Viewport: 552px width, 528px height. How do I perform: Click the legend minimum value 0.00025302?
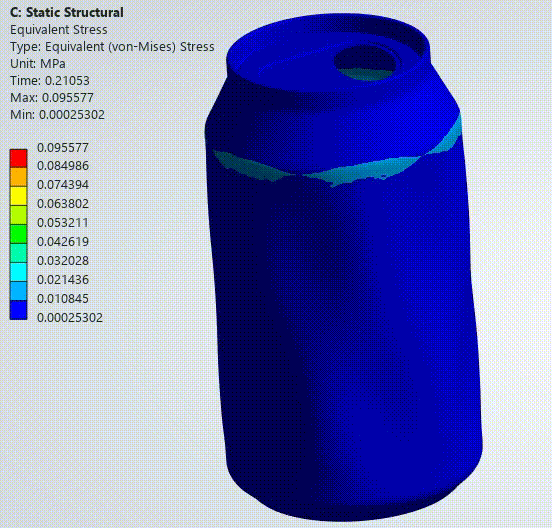click(x=70, y=318)
